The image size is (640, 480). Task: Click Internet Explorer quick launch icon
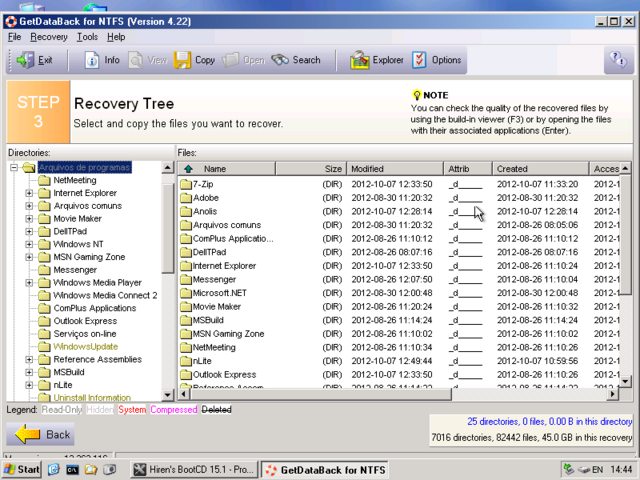point(53,469)
